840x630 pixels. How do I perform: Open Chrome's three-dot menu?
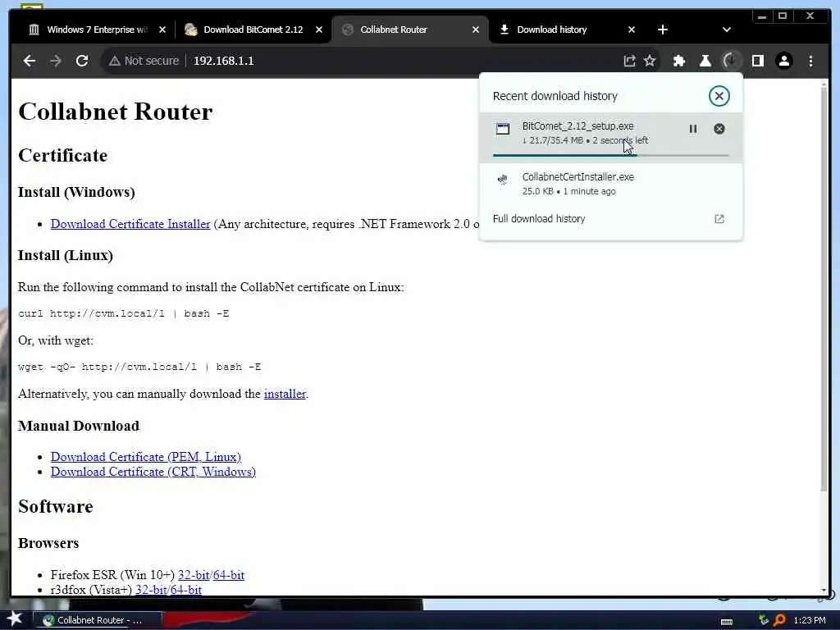coord(810,61)
